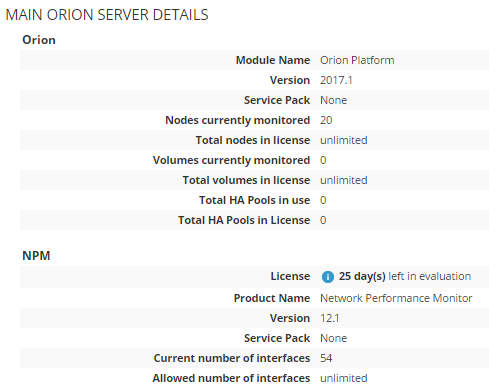This screenshot has width=489, height=389.
Task: Click the 'Module Name' label
Action: (273, 60)
